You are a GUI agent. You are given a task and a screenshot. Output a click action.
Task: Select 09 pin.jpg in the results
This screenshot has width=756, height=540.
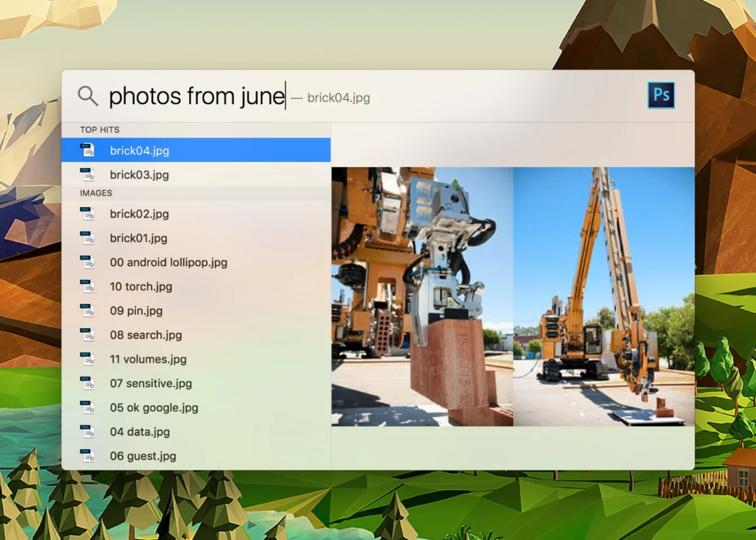click(136, 310)
